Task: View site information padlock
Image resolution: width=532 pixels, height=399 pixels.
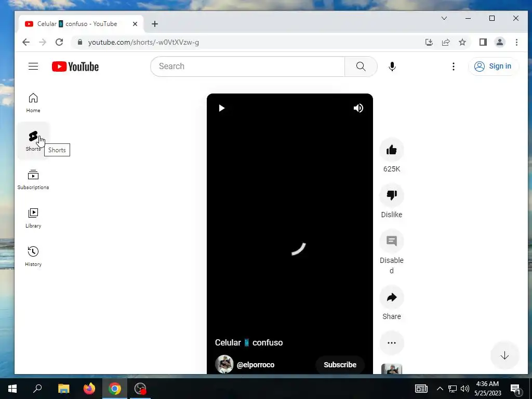Action: [80, 42]
